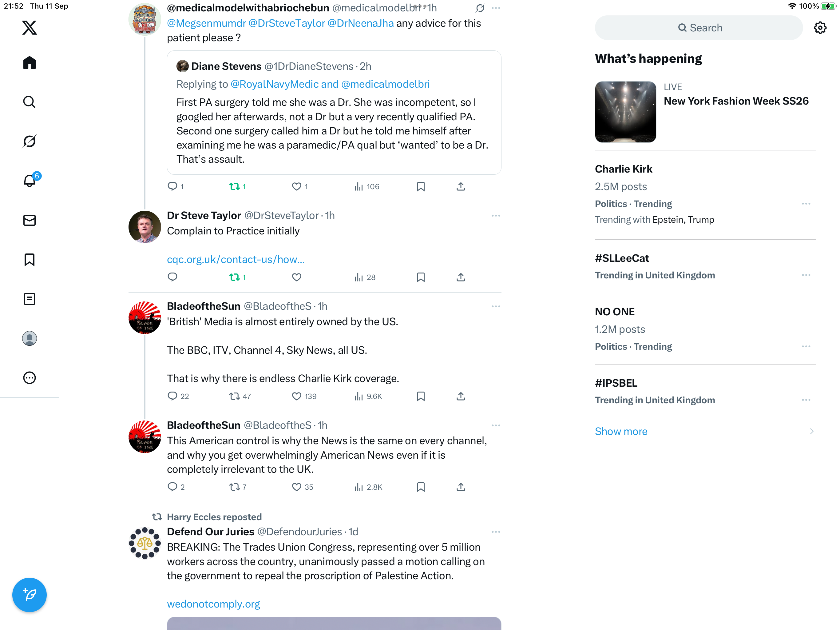Open more options on Defend Our Juries post
This screenshot has width=840, height=630.
tap(496, 532)
